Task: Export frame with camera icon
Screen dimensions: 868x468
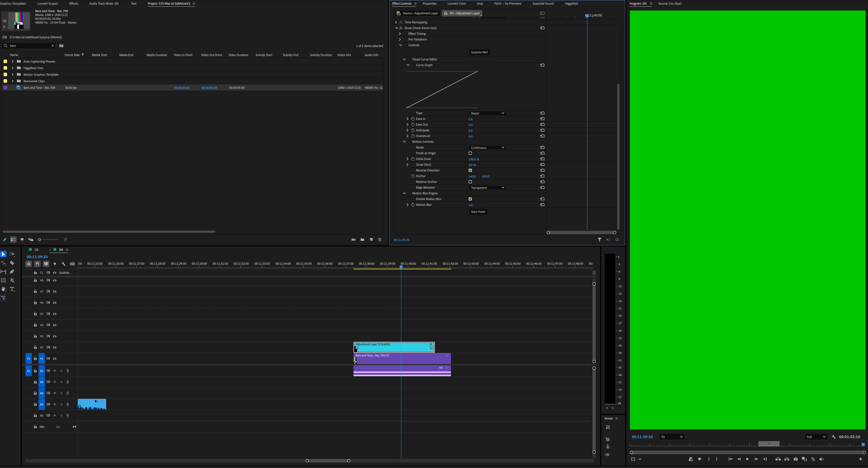Action: (x=796, y=459)
